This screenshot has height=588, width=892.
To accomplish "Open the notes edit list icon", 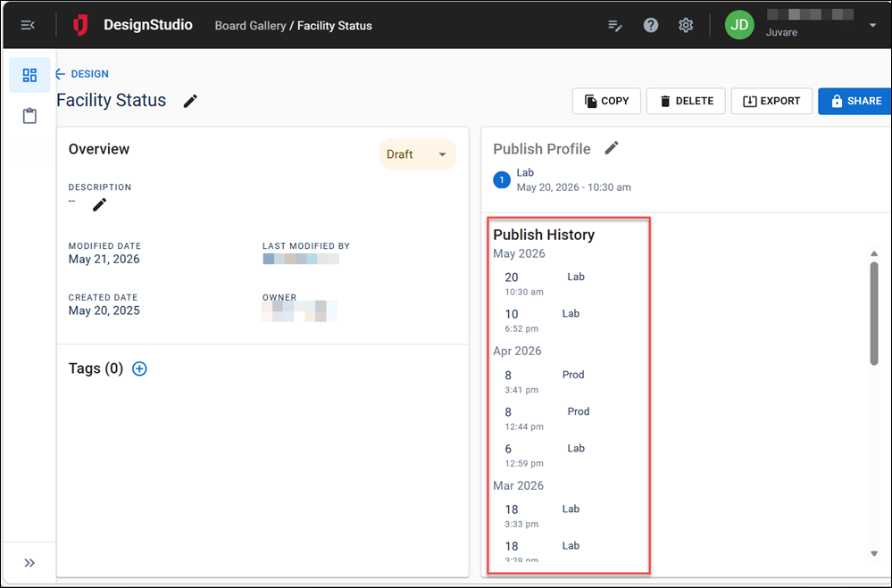I will point(615,26).
